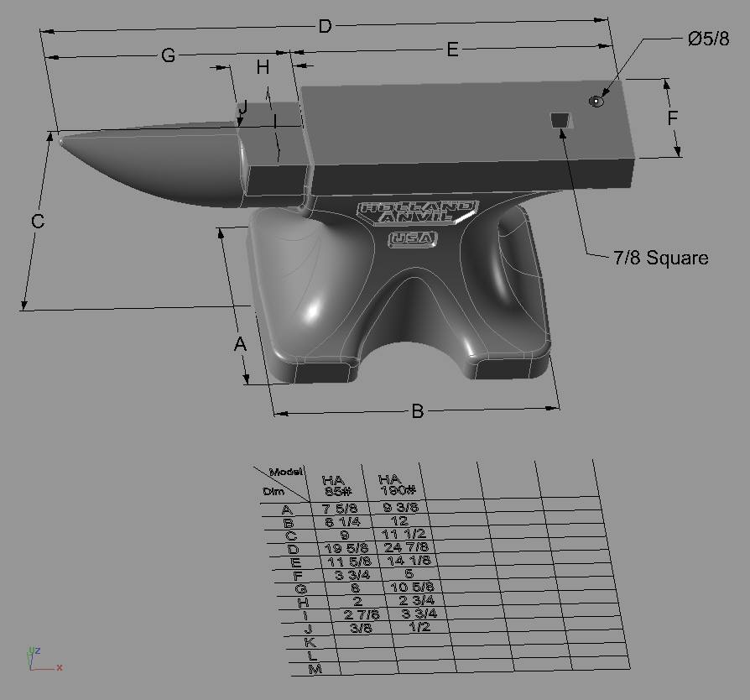
Task: Click the XYZ axis indicator icon
Action: (x=44, y=659)
